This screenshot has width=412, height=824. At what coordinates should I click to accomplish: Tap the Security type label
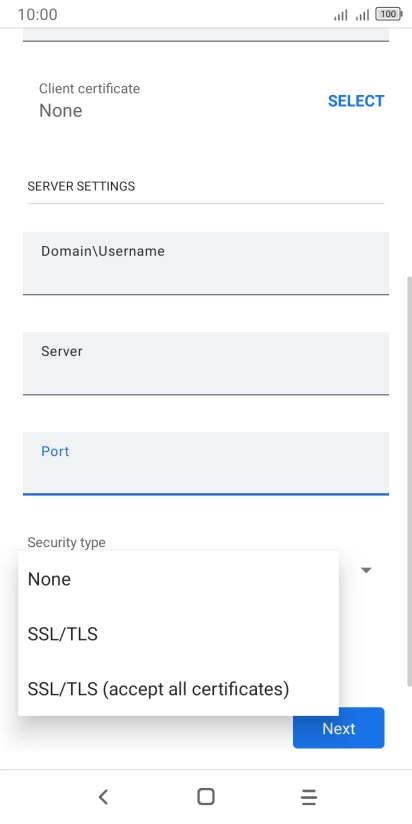[66, 542]
